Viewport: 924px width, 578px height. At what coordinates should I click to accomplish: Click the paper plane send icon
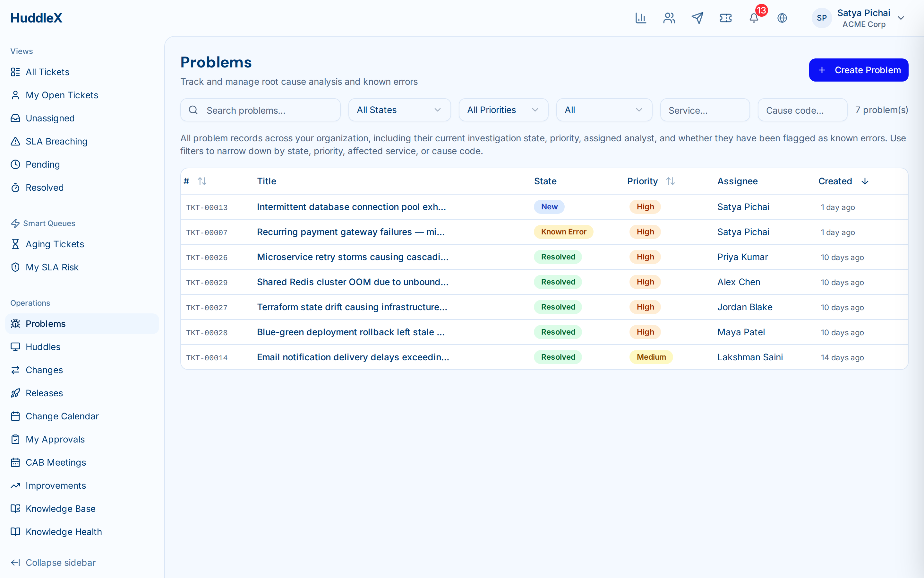(x=697, y=18)
